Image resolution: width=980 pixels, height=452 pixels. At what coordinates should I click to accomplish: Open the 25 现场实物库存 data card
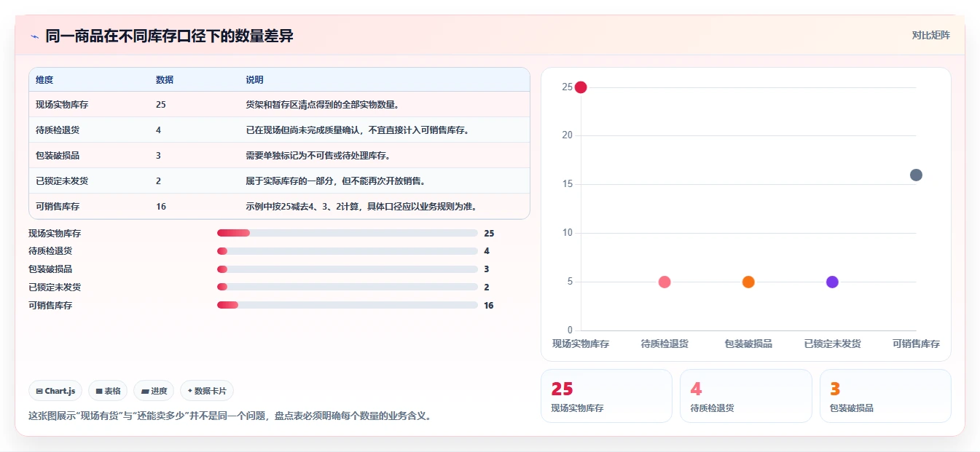pyautogui.click(x=606, y=396)
